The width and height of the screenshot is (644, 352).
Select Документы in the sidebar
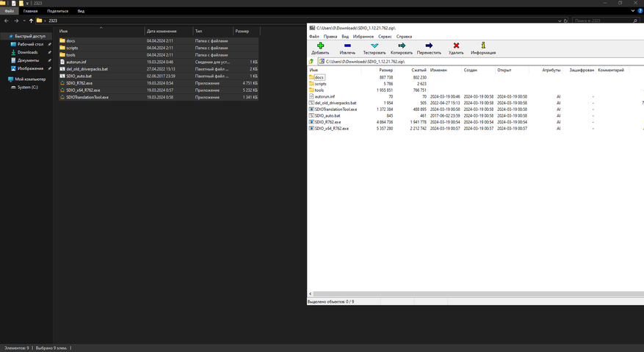(x=28, y=60)
